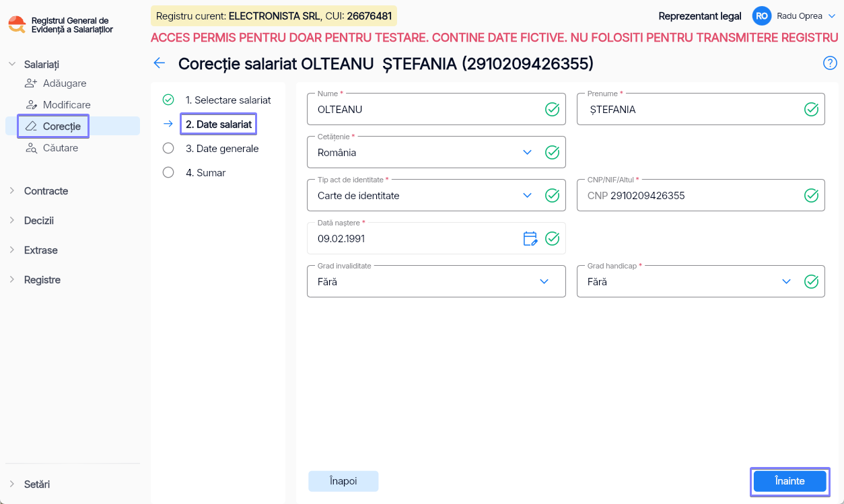Click the Înainte button
Viewport: 844px width, 504px height.
pos(789,481)
